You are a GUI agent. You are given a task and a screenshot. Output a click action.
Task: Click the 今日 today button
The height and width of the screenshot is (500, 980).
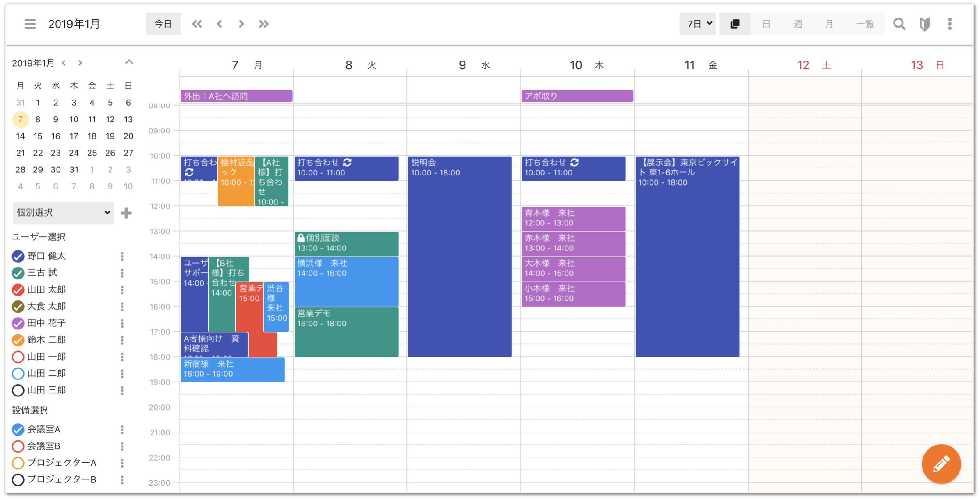[x=163, y=24]
